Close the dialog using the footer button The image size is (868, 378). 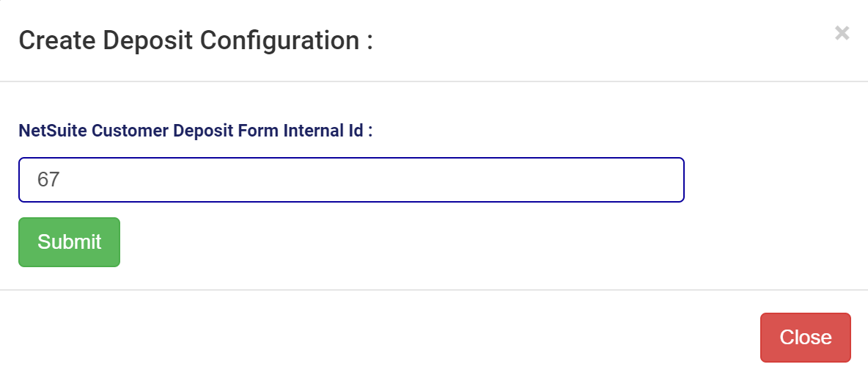805,338
